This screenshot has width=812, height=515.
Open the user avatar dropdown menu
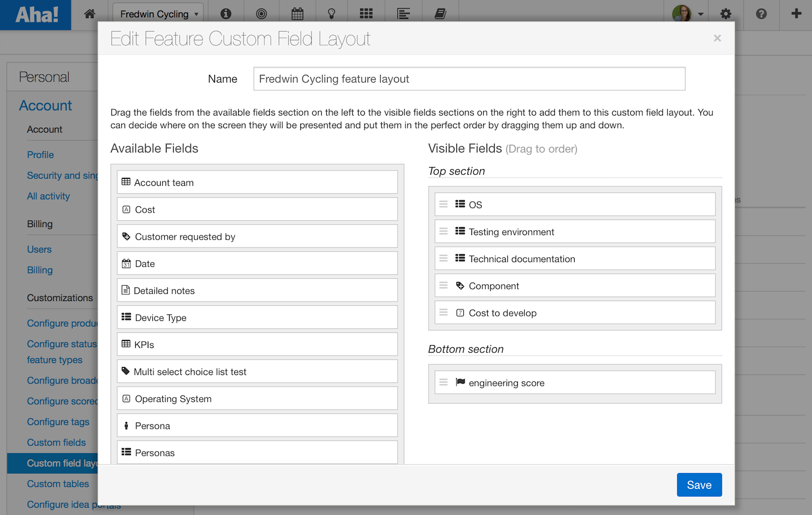700,14
